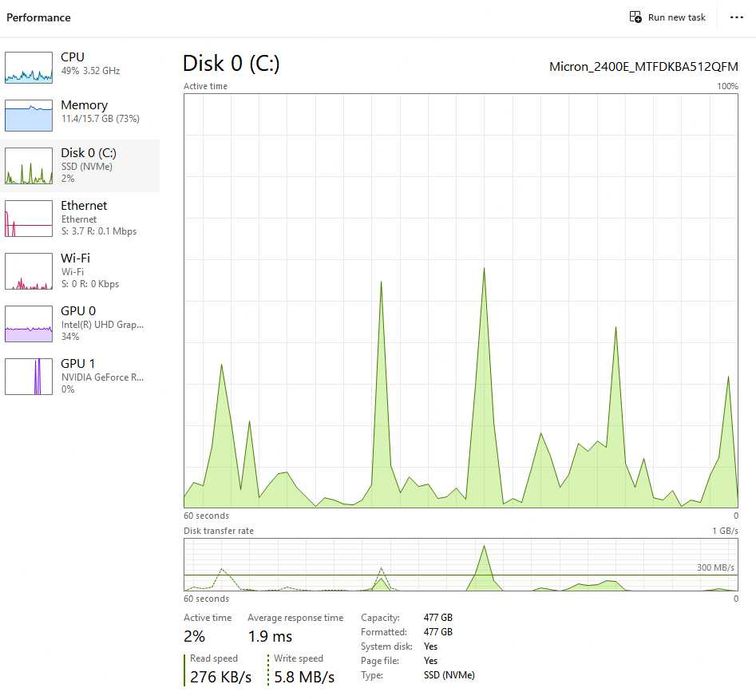Click the Write speed 5.8 MB/s indicator
Screen dimensions: 756x699
coord(303,670)
